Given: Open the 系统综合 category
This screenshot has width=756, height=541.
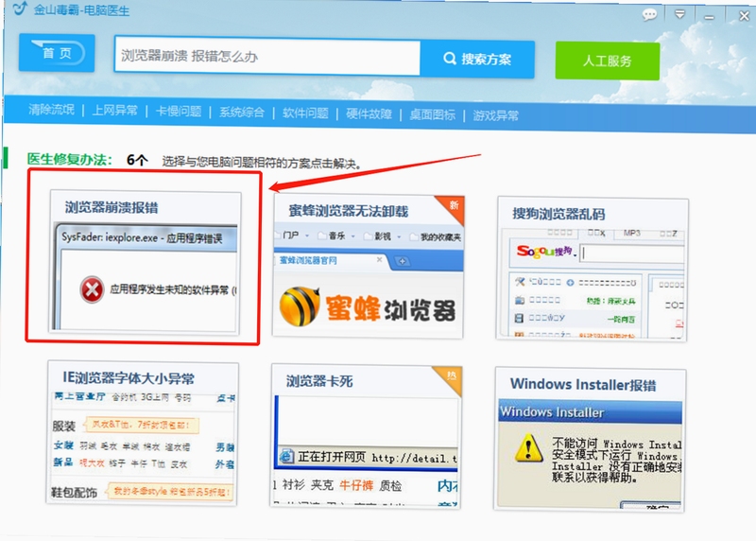Looking at the screenshot, I should coord(242,113).
